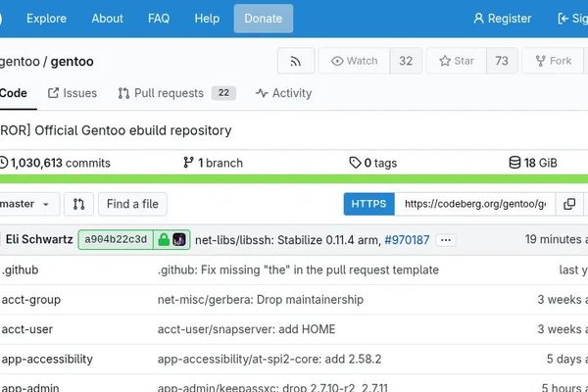The width and height of the screenshot is (588, 392).
Task: Open the .github folder
Action: click(x=21, y=269)
